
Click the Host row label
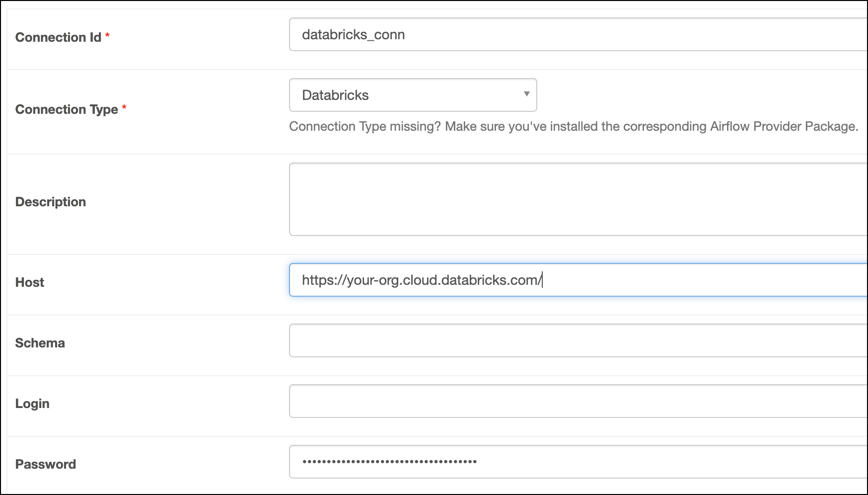pos(29,282)
